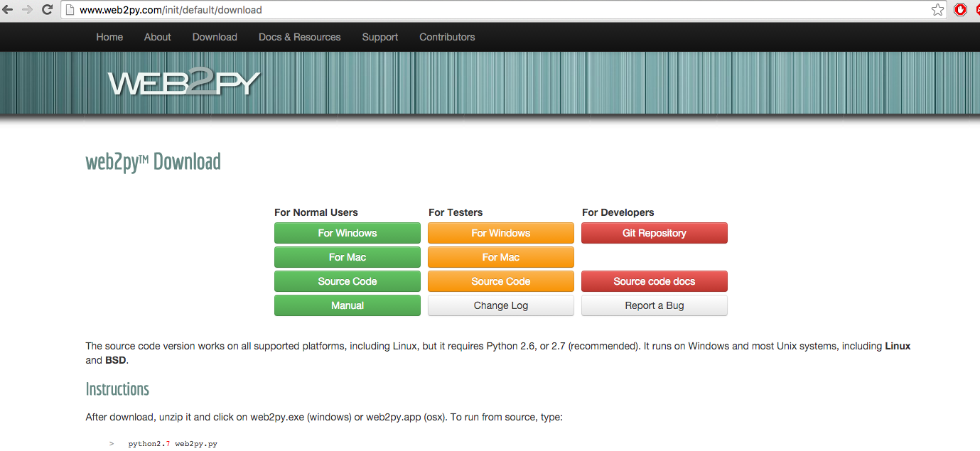Image resolution: width=980 pixels, height=451 pixels.
Task: Click the green Manual button
Action: point(347,305)
